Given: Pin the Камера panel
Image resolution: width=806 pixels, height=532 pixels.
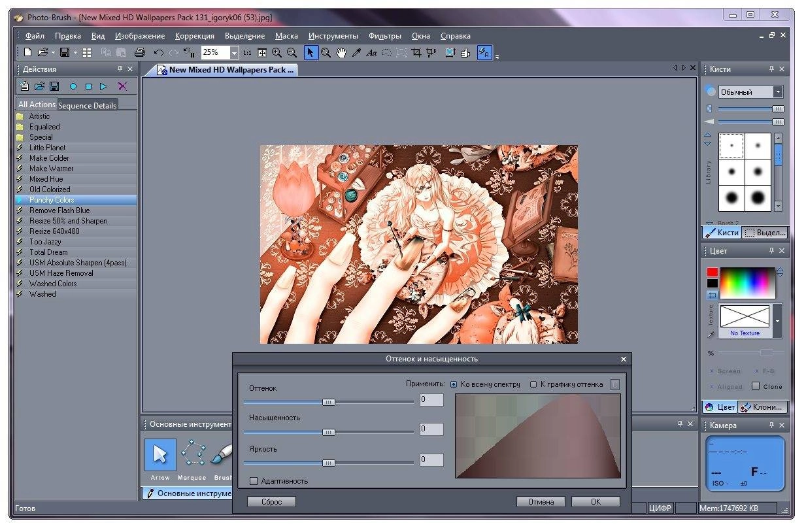Looking at the screenshot, I should 771,425.
